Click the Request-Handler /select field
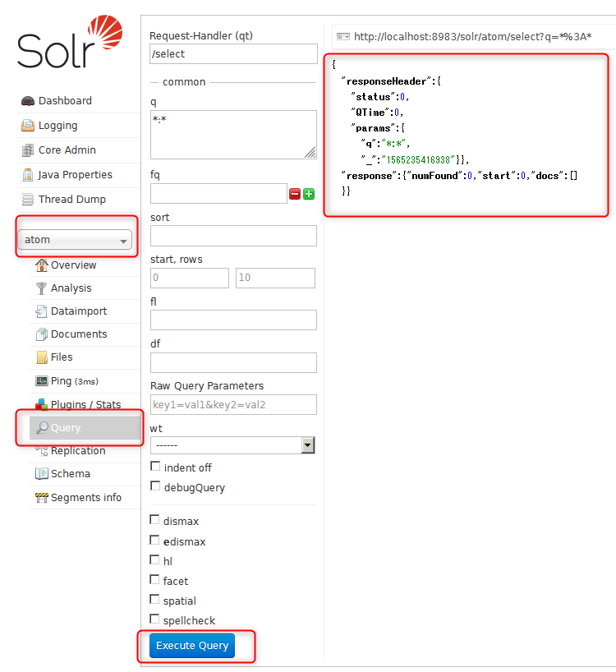The image size is (616, 672). [233, 54]
